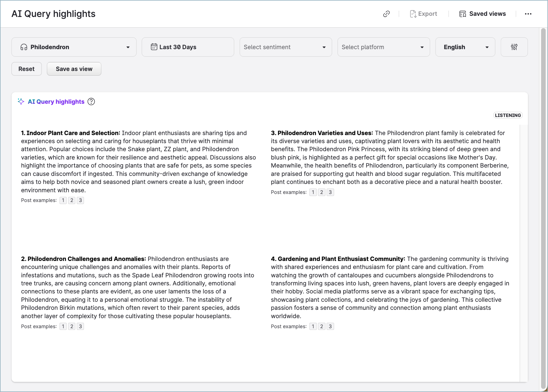Expand the Select sentiment dropdown
The image size is (548, 392).
click(286, 47)
